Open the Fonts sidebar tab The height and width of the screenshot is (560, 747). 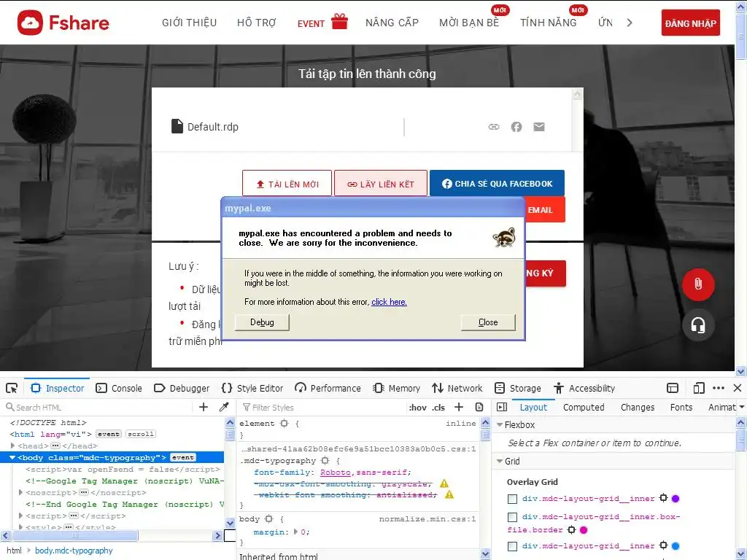click(681, 407)
